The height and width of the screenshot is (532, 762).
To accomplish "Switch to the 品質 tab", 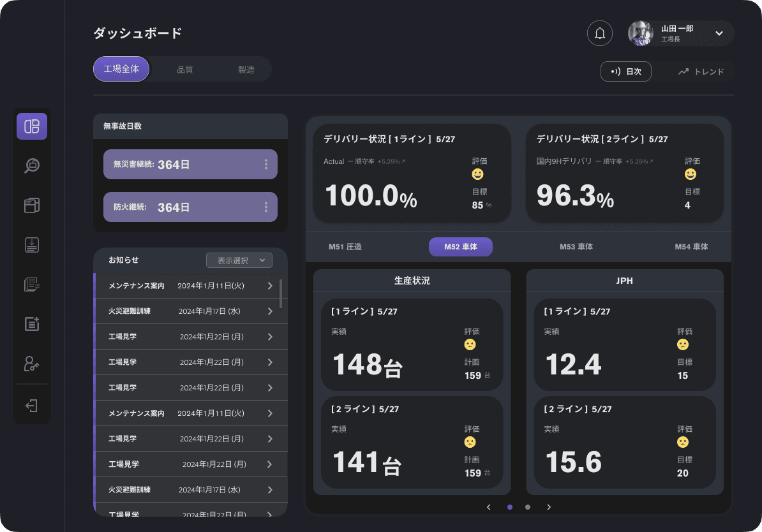I will point(185,69).
